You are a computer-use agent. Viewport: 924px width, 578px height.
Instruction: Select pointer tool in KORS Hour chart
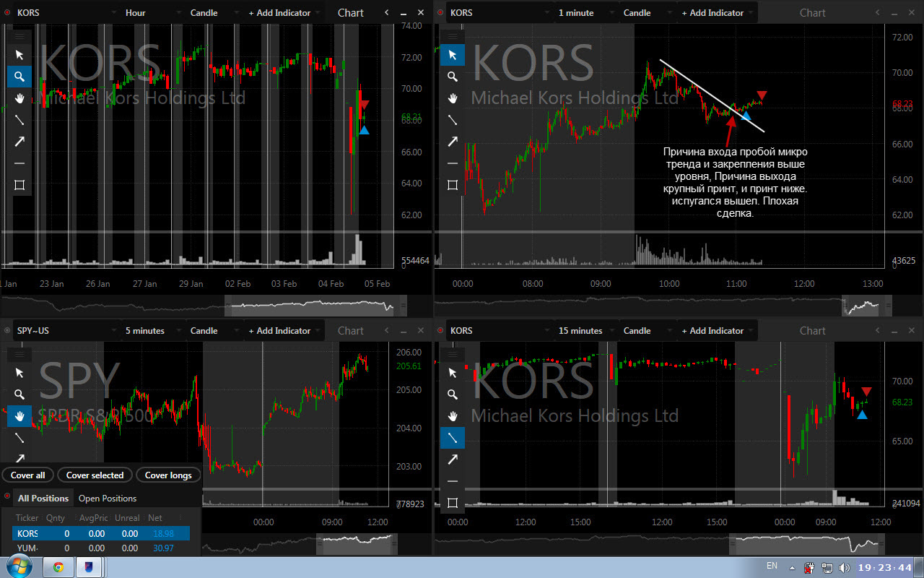19,55
